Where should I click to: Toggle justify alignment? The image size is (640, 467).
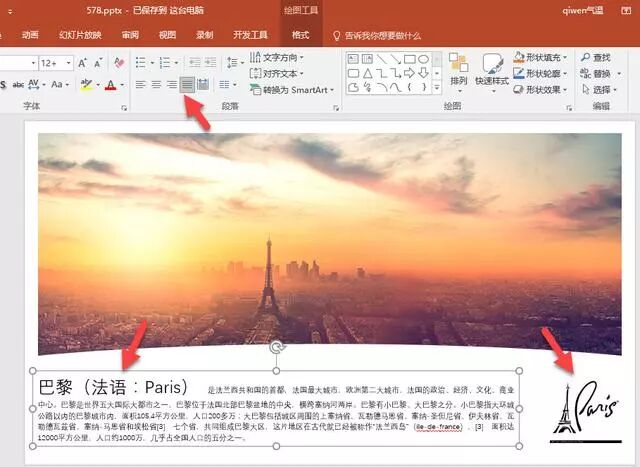coord(187,85)
